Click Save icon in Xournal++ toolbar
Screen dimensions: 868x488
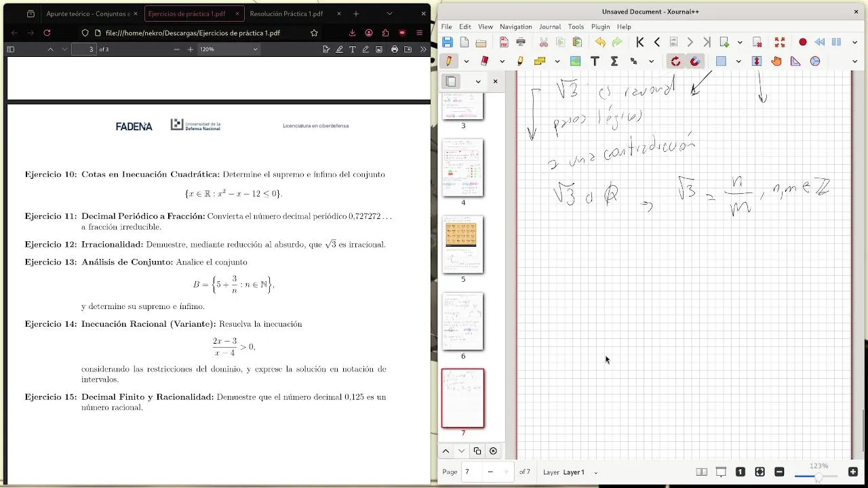(x=448, y=42)
